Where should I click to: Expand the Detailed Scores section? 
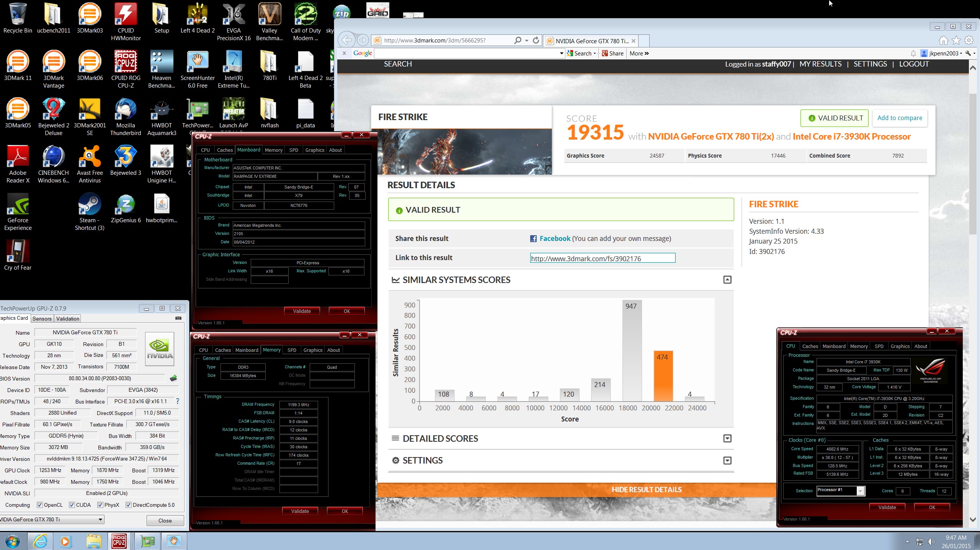[727, 438]
